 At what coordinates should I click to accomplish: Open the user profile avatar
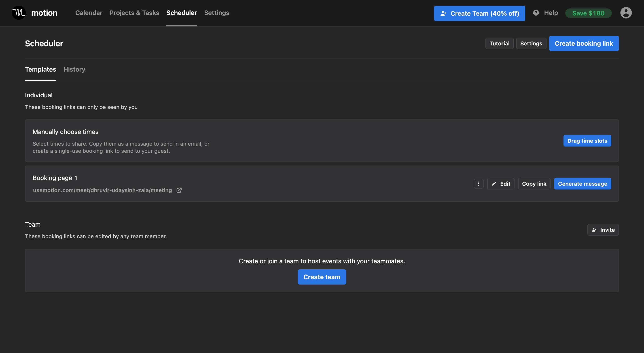(x=626, y=13)
